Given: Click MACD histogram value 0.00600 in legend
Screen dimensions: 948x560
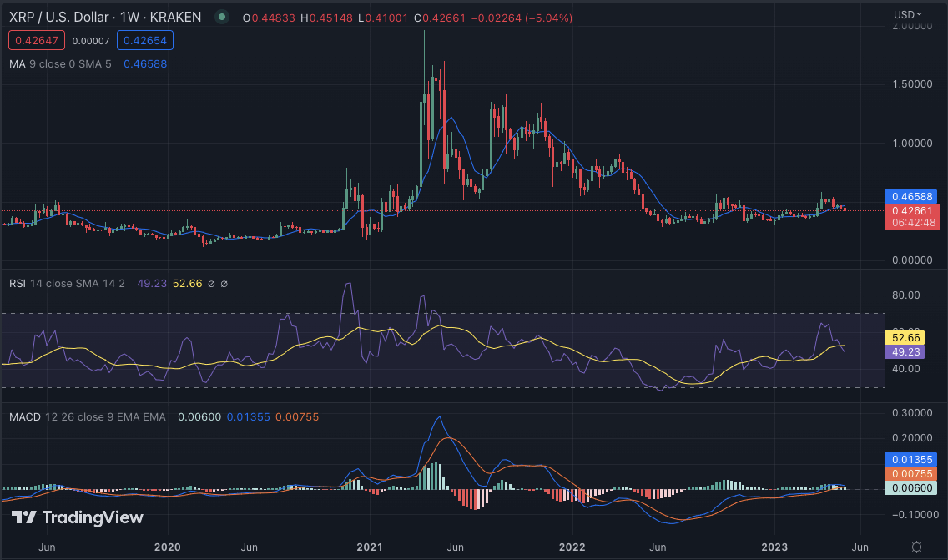Looking at the screenshot, I should click(199, 417).
